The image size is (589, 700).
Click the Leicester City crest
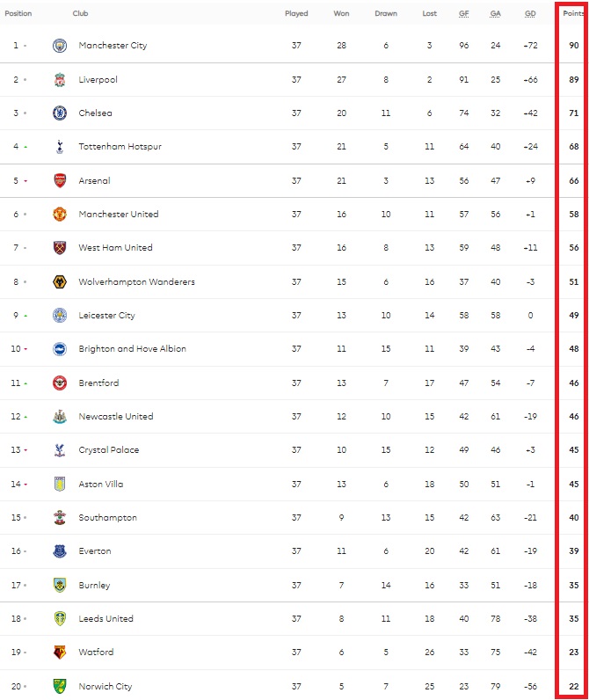(60, 316)
